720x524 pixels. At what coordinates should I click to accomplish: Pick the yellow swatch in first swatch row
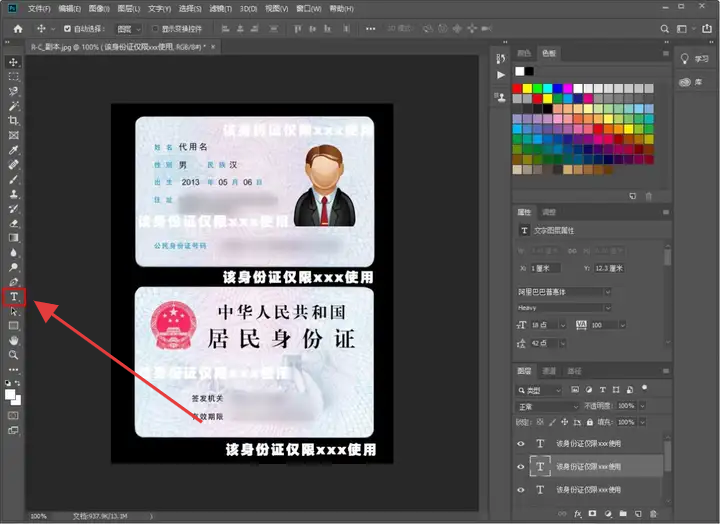(527, 88)
